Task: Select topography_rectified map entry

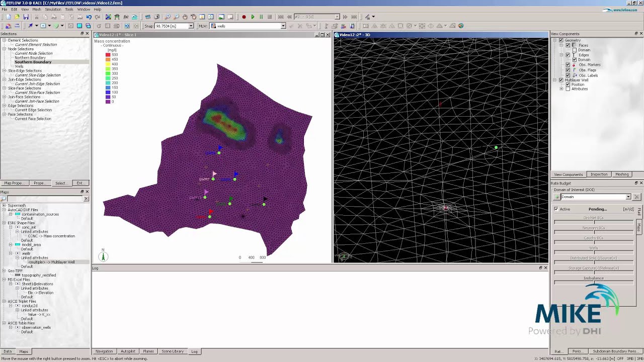Action: coord(39,275)
